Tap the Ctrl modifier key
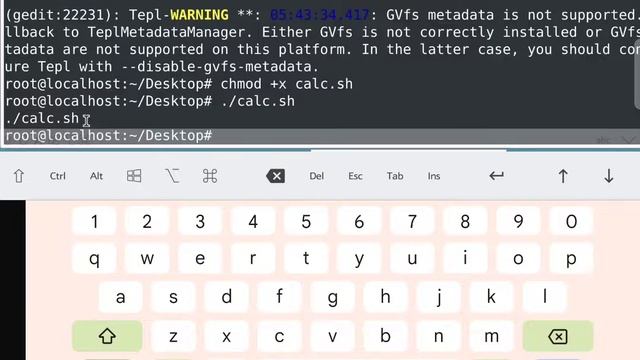 (x=58, y=176)
